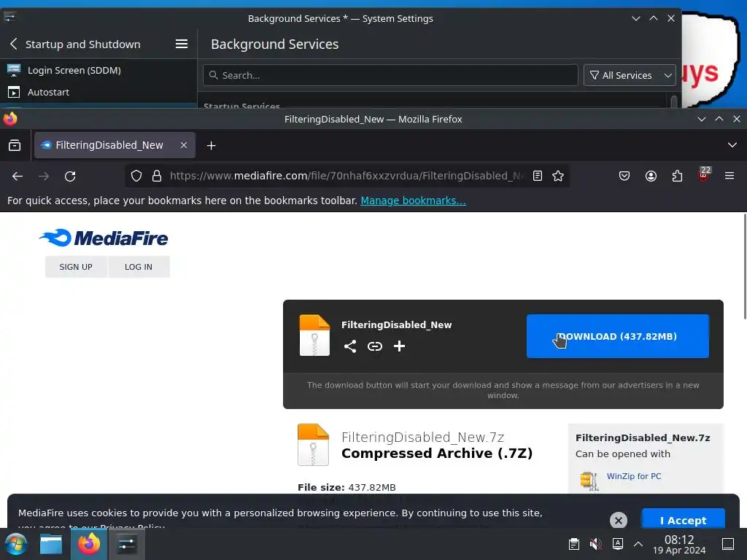Click the muted volume tray icon
This screenshot has height=560, width=747.
(x=595, y=544)
